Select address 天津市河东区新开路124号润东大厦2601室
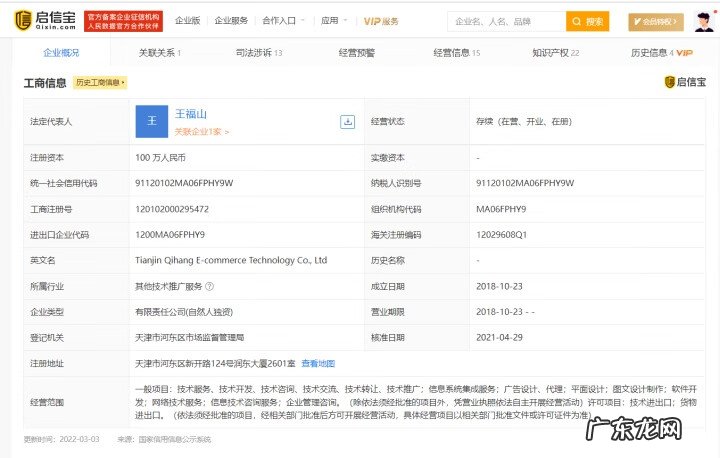 215,363
